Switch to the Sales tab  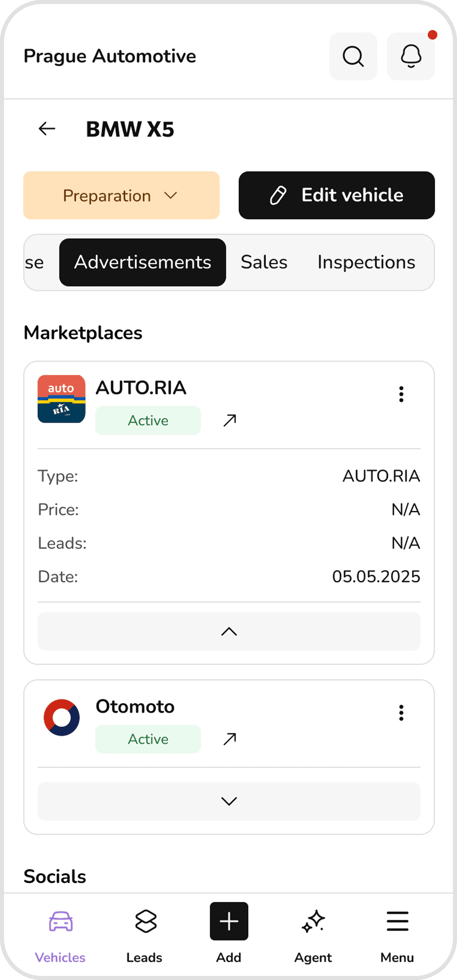point(264,262)
